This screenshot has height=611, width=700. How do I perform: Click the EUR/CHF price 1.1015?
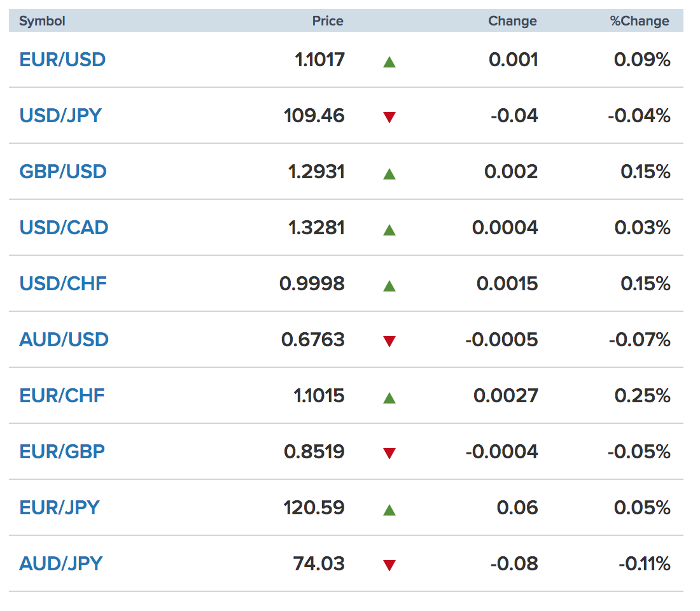[x=319, y=396]
